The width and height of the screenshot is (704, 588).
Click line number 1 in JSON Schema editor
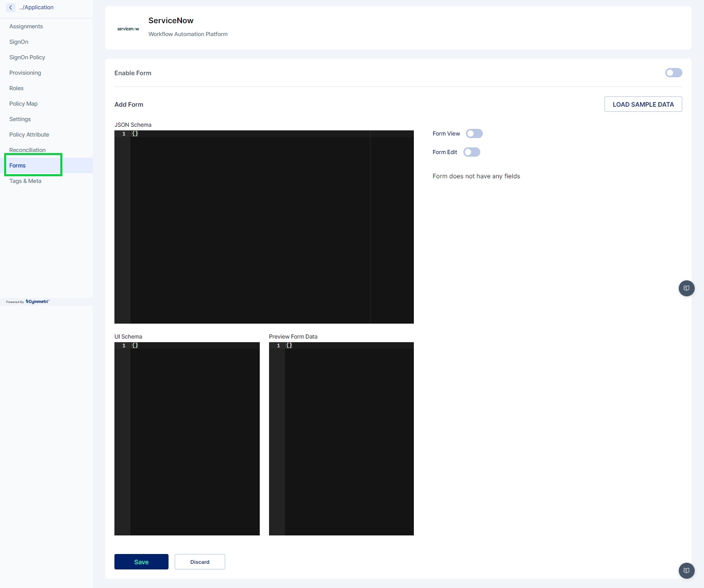[x=124, y=133]
